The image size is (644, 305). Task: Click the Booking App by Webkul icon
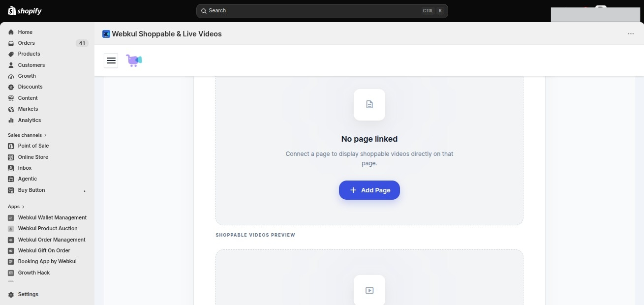point(11,261)
